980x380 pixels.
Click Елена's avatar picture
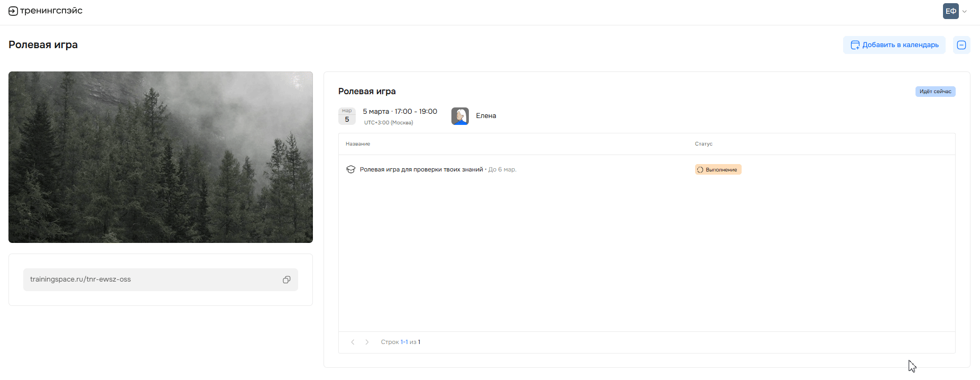click(460, 116)
